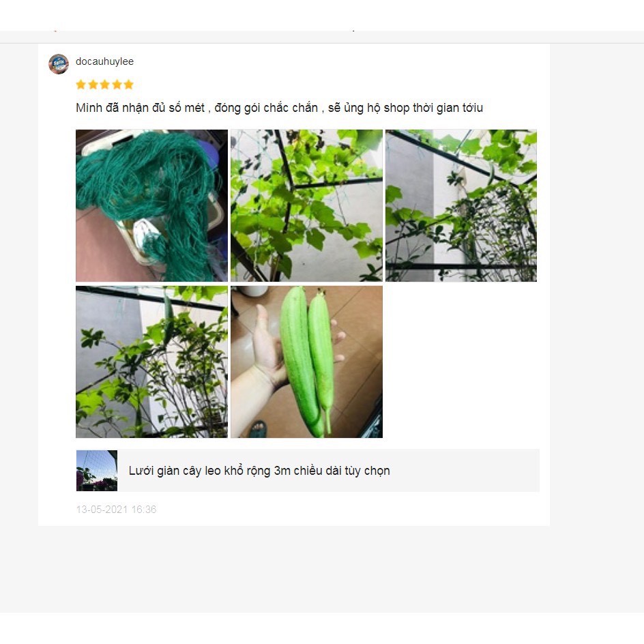The image size is (644, 644).
Task: Open the 'Lưới giàn cây leo' product link
Action: click(259, 471)
